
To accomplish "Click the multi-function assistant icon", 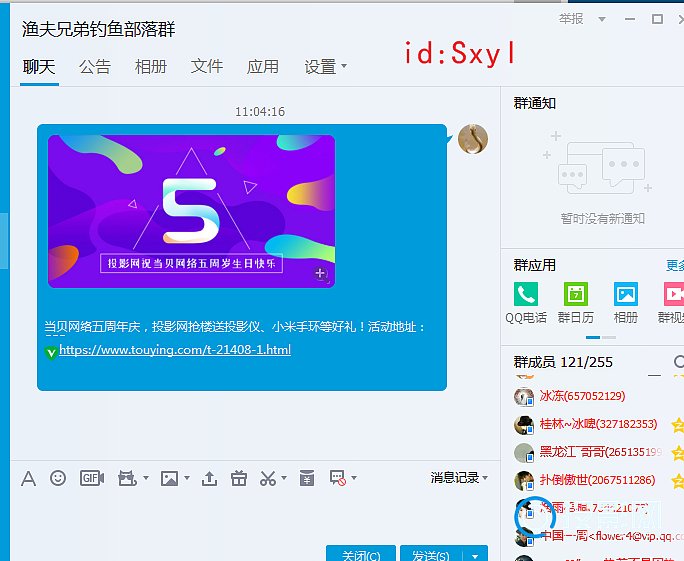I will (x=127, y=478).
